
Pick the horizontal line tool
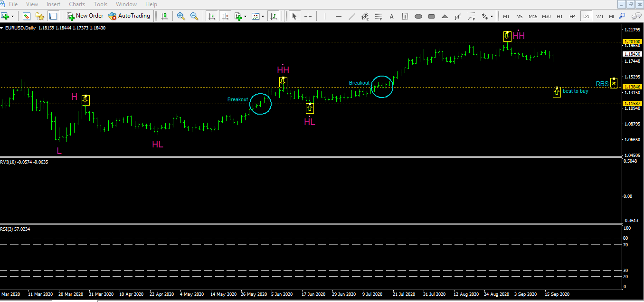point(338,16)
